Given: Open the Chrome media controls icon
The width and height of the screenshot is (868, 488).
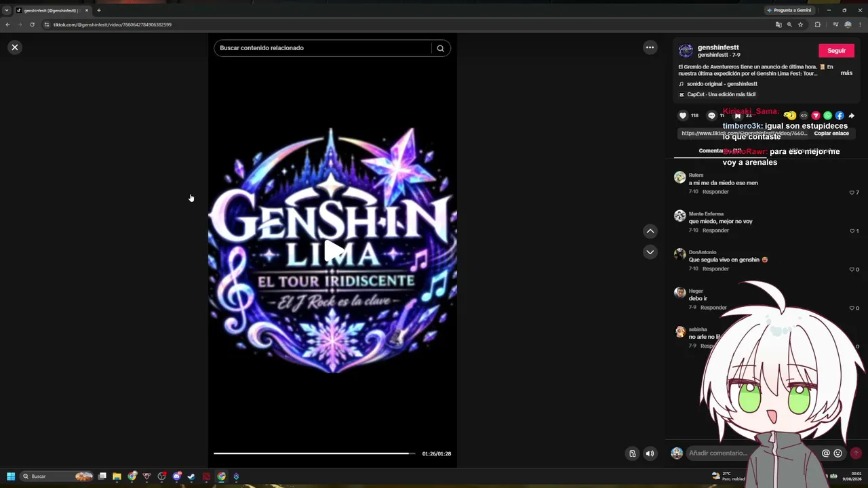Looking at the screenshot, I should [x=835, y=24].
